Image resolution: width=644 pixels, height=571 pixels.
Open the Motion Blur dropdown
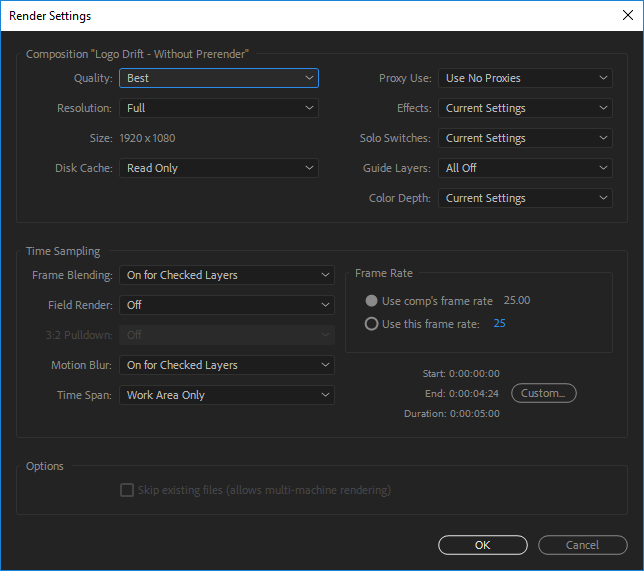227,365
